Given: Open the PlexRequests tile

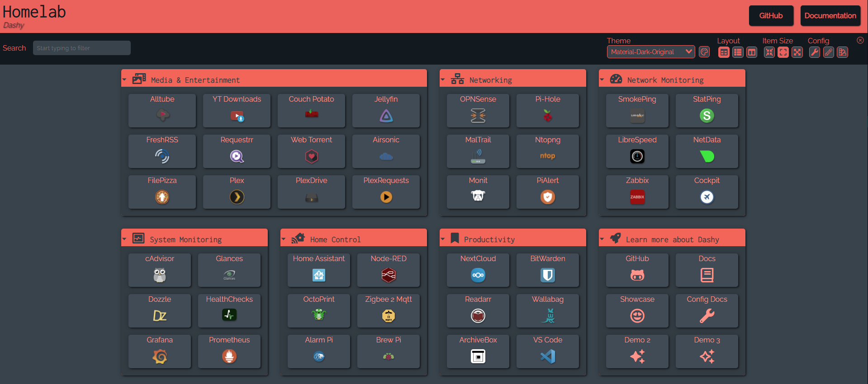Looking at the screenshot, I should [386, 192].
